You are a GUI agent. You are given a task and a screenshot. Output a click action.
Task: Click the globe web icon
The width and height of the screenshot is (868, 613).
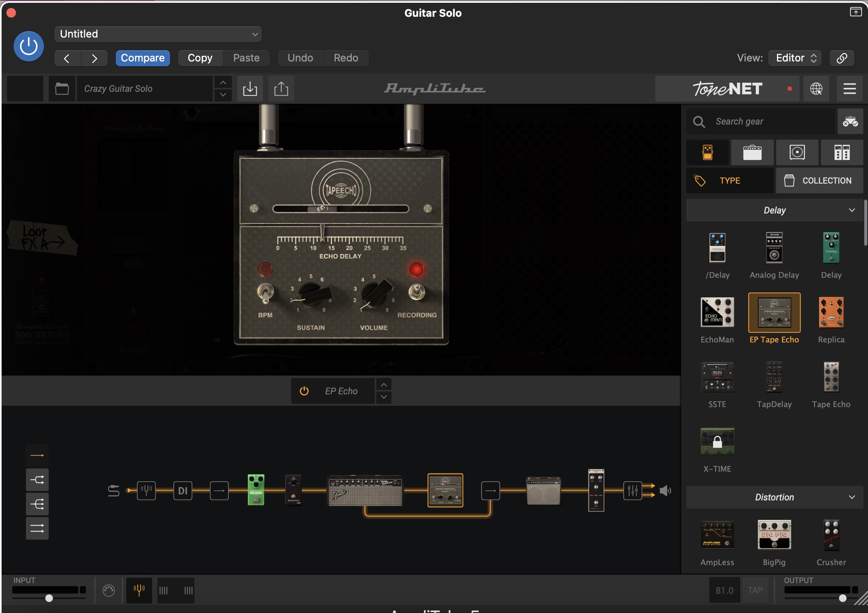[x=816, y=89]
